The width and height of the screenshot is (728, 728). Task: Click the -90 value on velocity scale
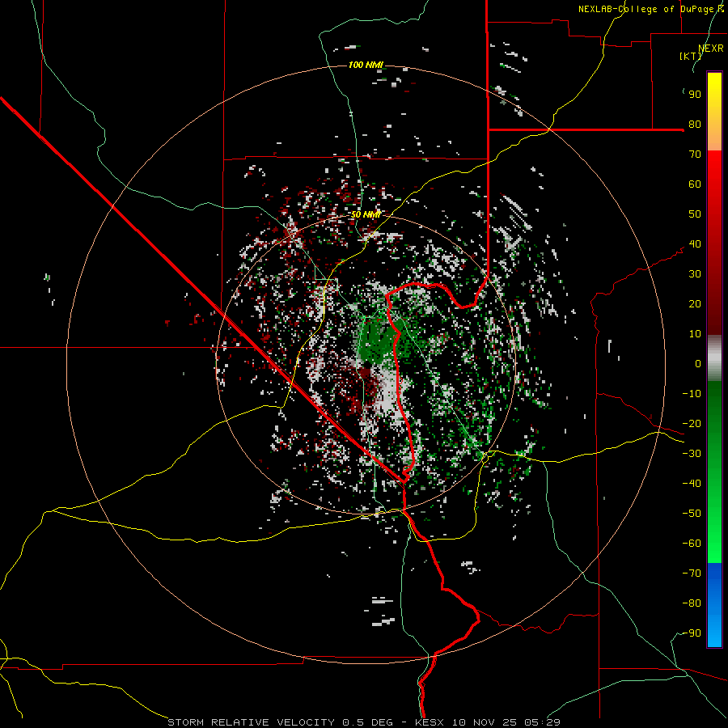(692, 633)
